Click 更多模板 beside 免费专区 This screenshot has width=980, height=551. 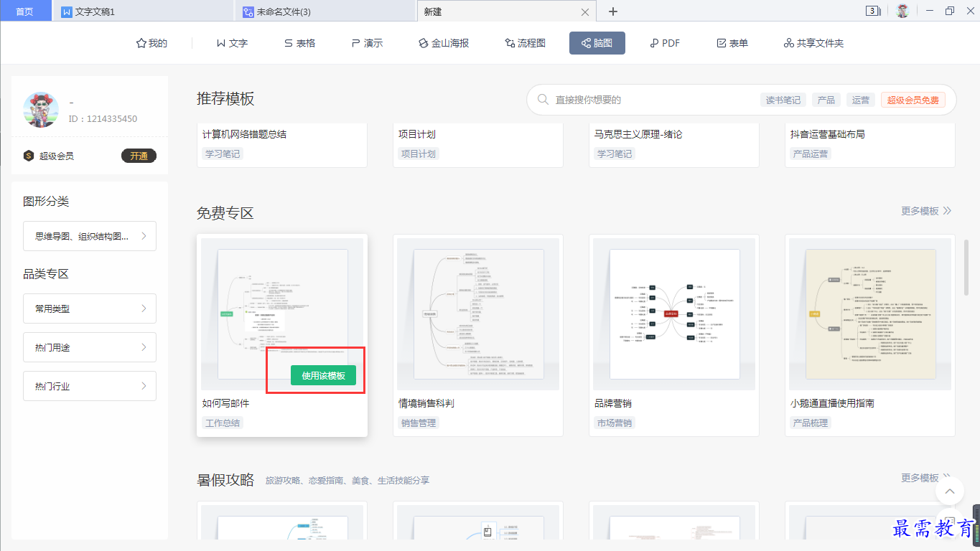pos(926,211)
